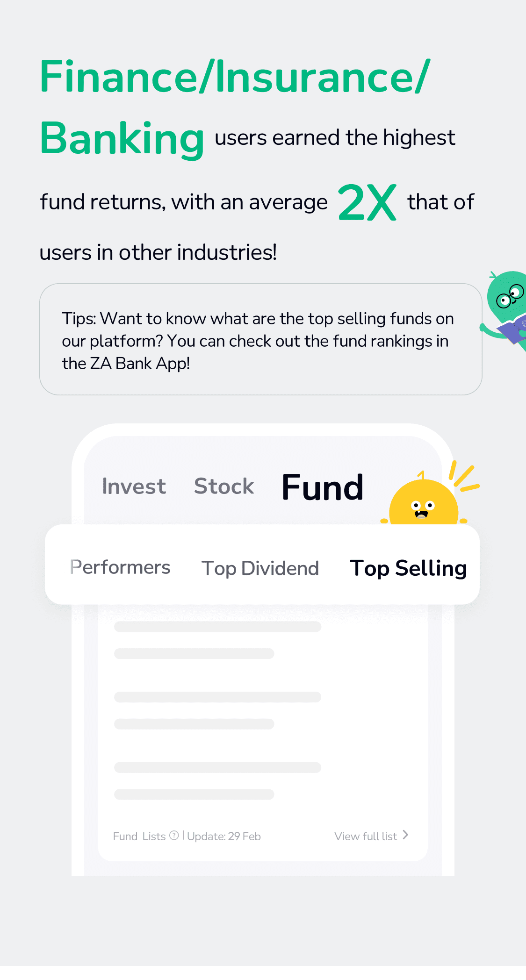526x980 pixels.
Task: Select the Top Selling tab
Action: click(408, 568)
